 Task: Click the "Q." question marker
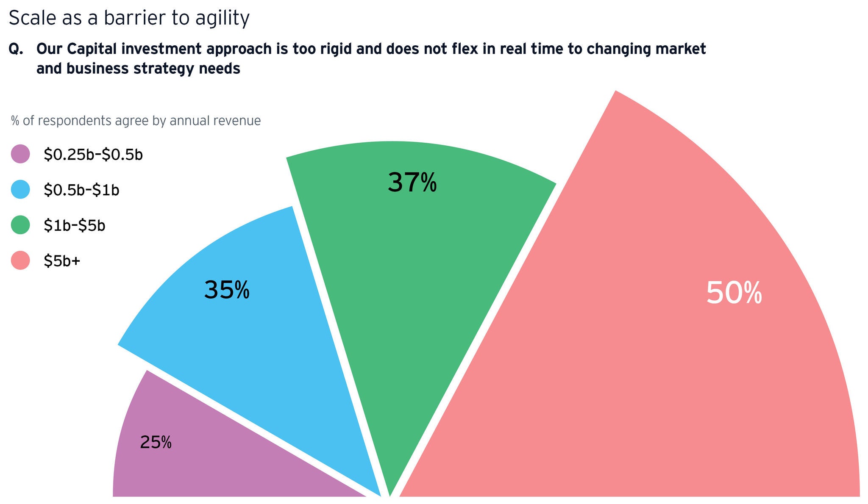(x=16, y=49)
